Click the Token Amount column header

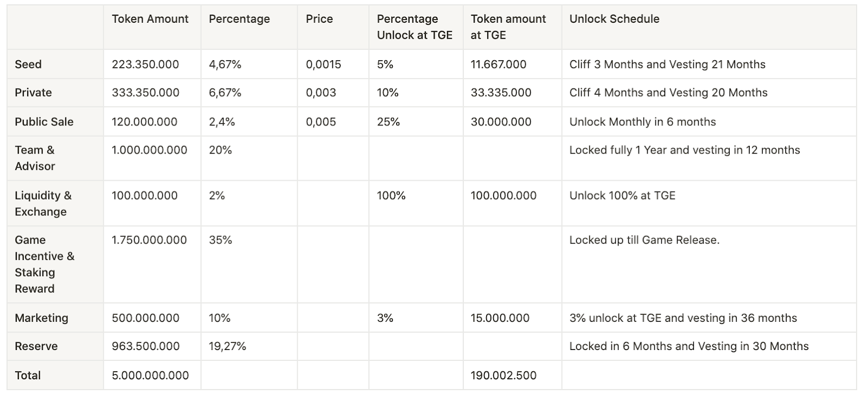150,19
